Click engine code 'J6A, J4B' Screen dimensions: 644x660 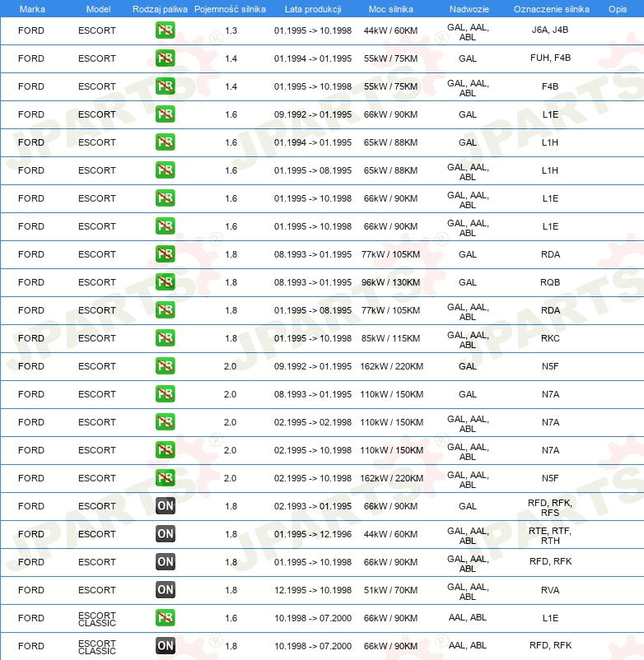coord(550,30)
